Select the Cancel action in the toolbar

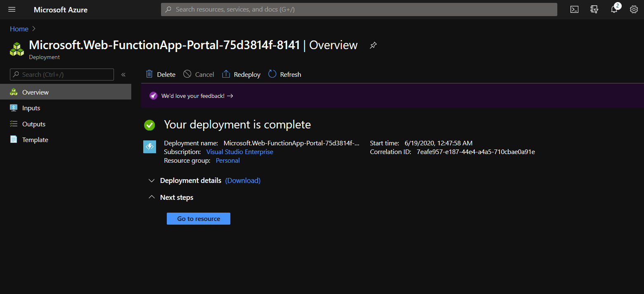coord(198,74)
